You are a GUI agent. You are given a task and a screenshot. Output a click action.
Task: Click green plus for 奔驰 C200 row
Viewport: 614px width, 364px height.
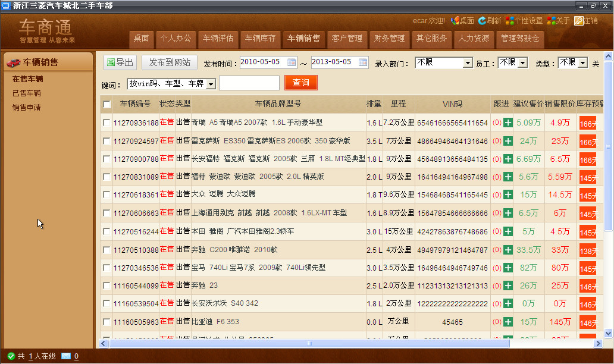point(508,250)
